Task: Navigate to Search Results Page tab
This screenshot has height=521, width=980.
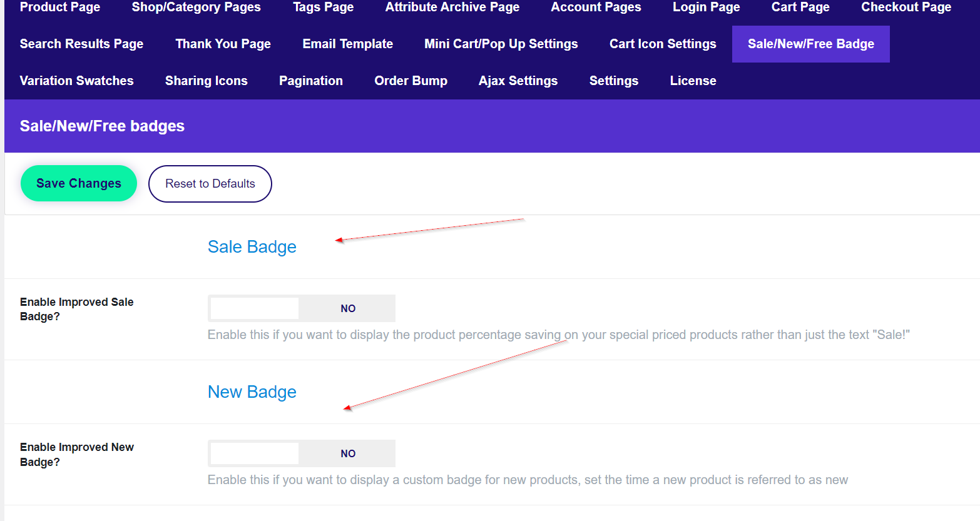Action: (81, 44)
